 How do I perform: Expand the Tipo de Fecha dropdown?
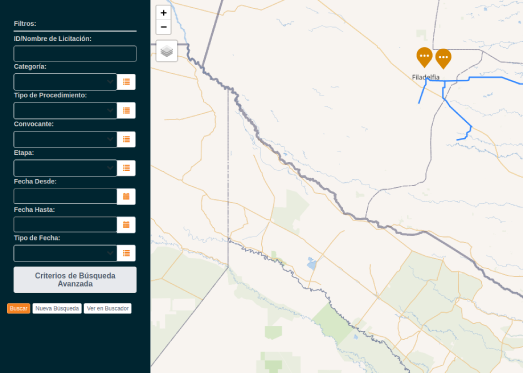65,253
